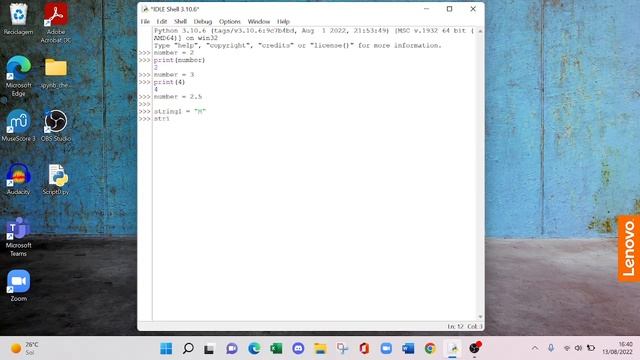Click the IDLE Shell title bar icon
The height and width of the screenshot is (360, 640).
tap(145, 9)
